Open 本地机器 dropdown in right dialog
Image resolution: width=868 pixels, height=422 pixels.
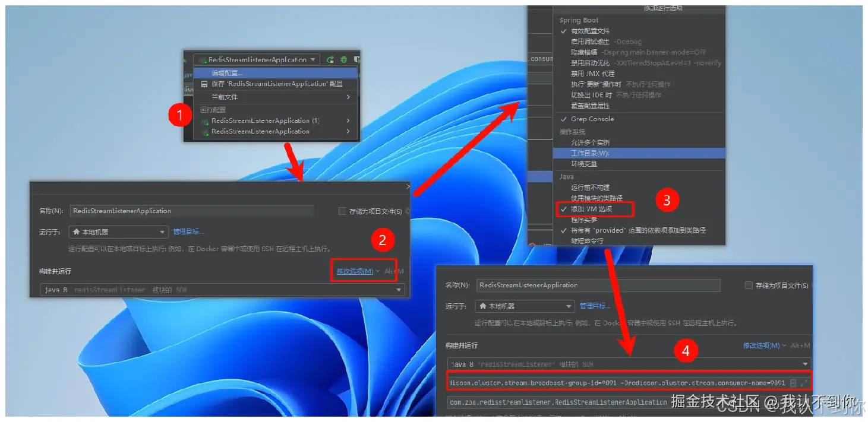525,306
